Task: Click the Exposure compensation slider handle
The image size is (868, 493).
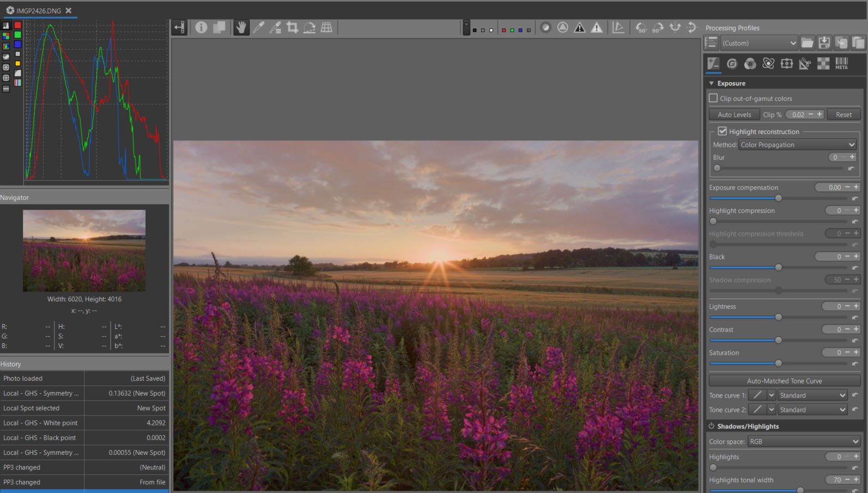Action: (x=778, y=198)
